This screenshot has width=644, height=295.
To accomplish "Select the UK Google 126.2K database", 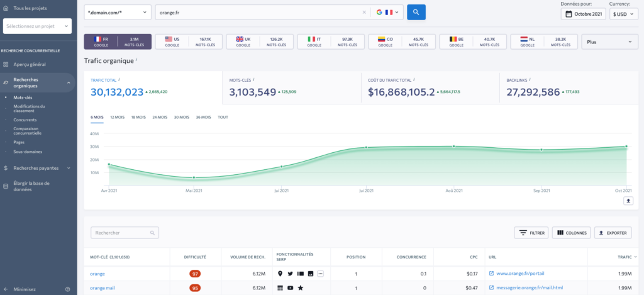I will coord(260,42).
